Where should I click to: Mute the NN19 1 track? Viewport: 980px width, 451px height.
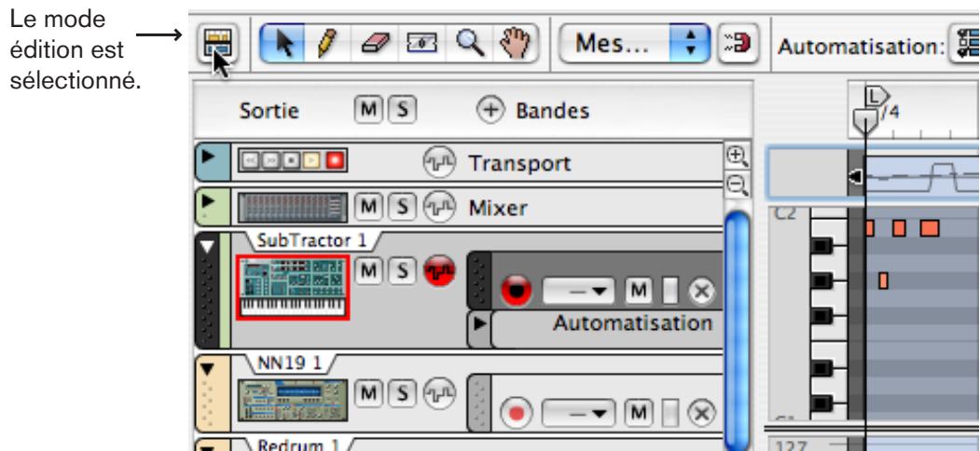tap(369, 393)
